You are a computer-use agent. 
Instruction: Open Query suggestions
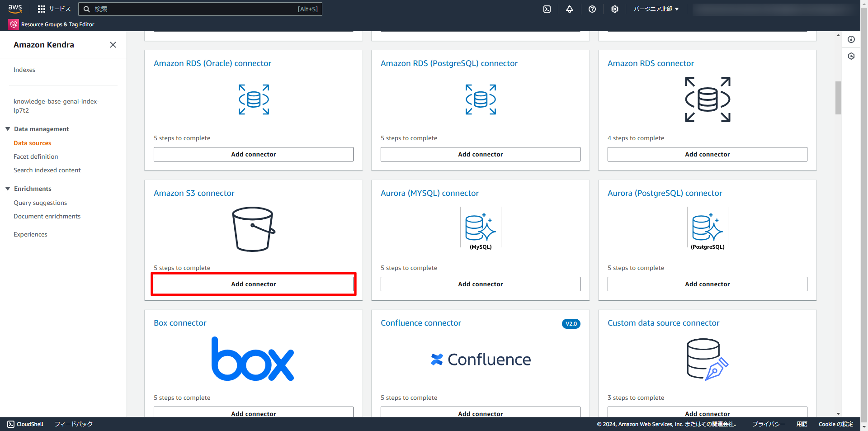point(40,203)
